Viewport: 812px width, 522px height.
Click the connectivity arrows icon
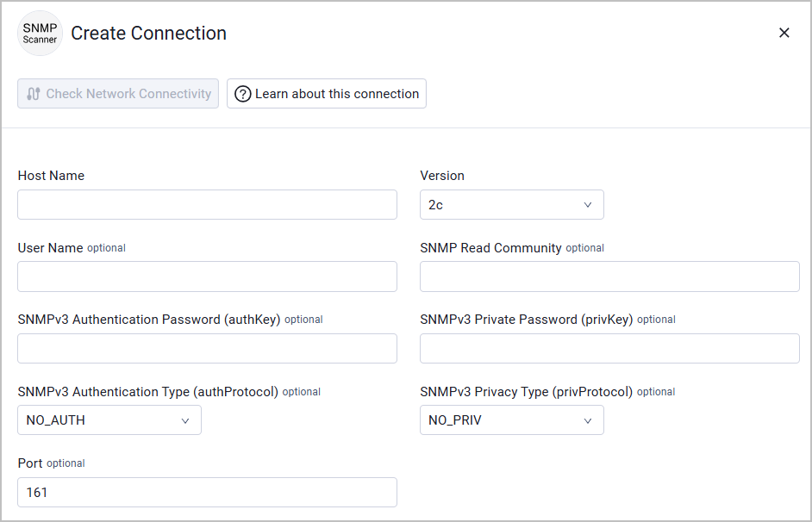(x=34, y=94)
